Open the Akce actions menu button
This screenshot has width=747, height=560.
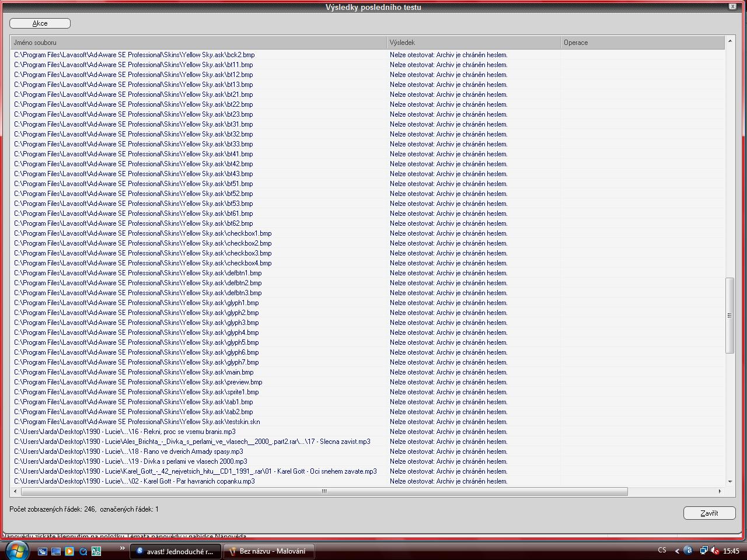tap(40, 23)
